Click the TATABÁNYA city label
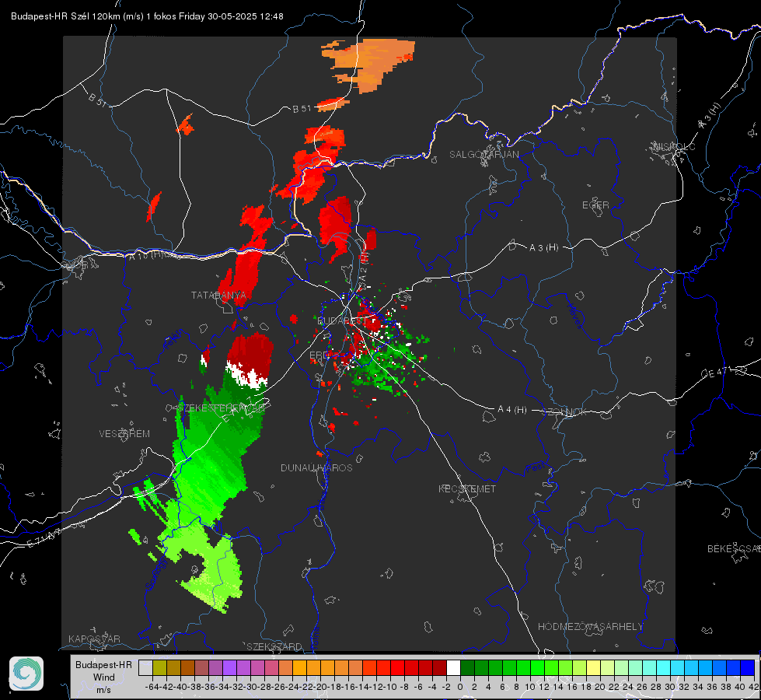Image resolution: width=761 pixels, height=700 pixels. [218, 295]
